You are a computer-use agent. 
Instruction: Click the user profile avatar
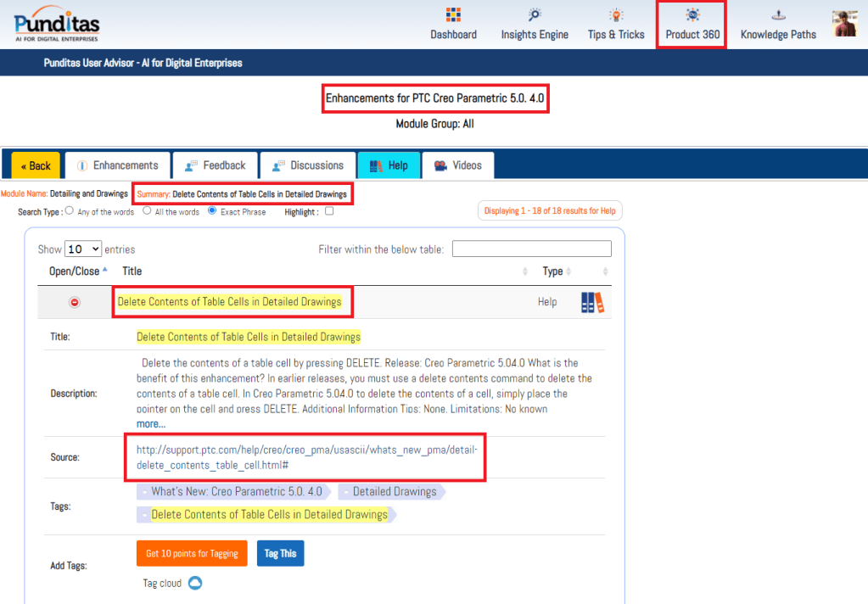[x=844, y=24]
